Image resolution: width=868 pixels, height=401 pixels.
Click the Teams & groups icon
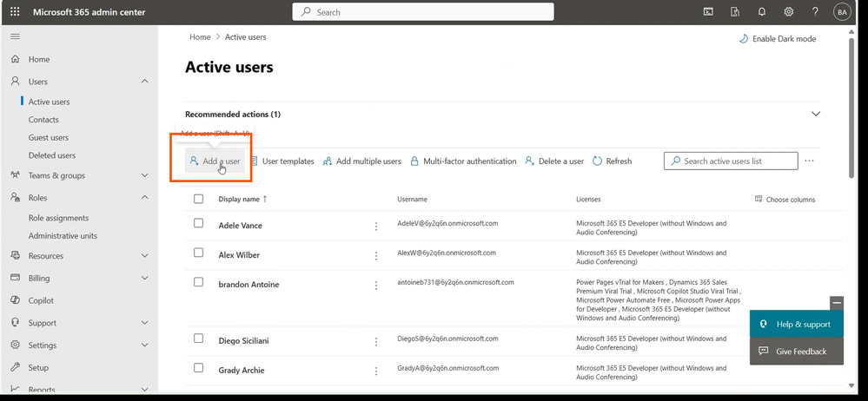(16, 175)
